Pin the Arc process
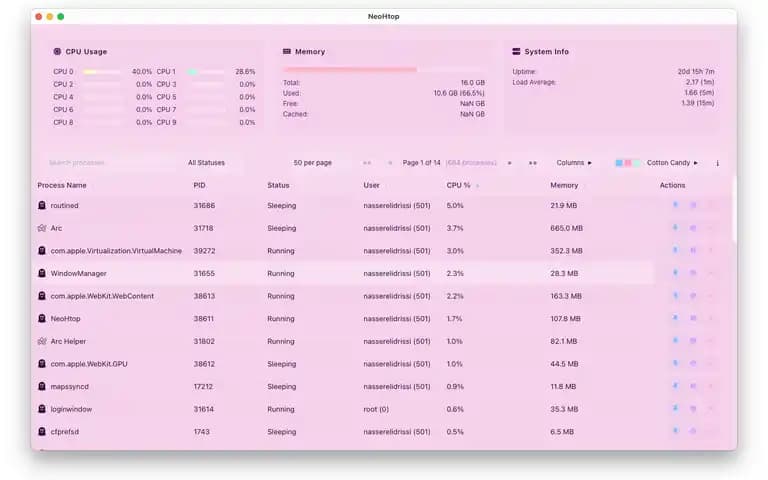 (675, 228)
